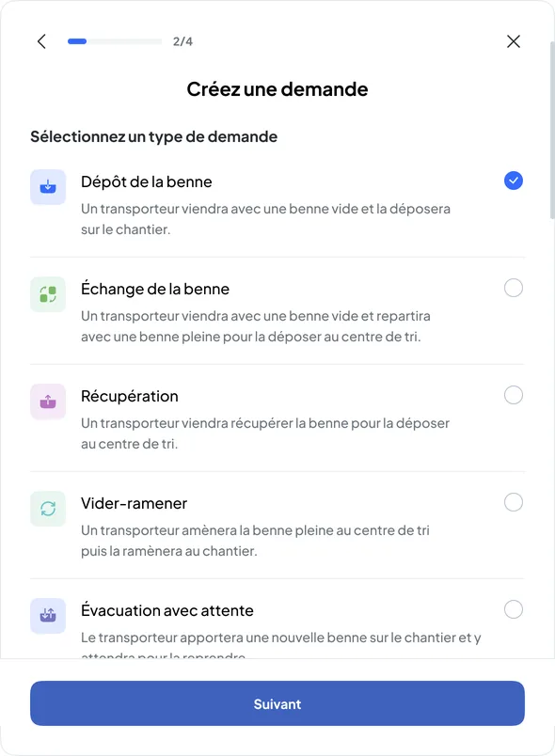
Task: Click the vertical scrollbar on the right
Action: 552,130
